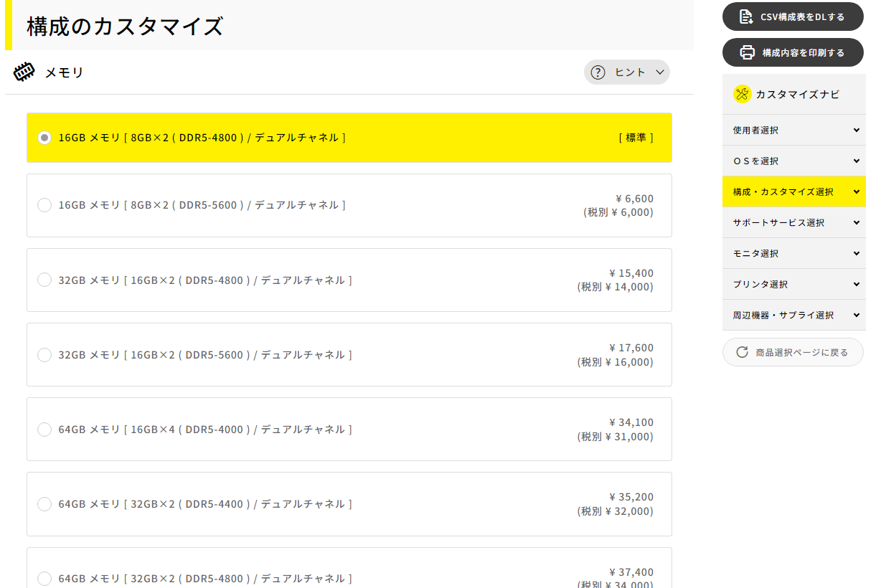Viewport: 881px width, 588px height.
Task: Click the 構成内容を印刷する button
Action: (x=792, y=52)
